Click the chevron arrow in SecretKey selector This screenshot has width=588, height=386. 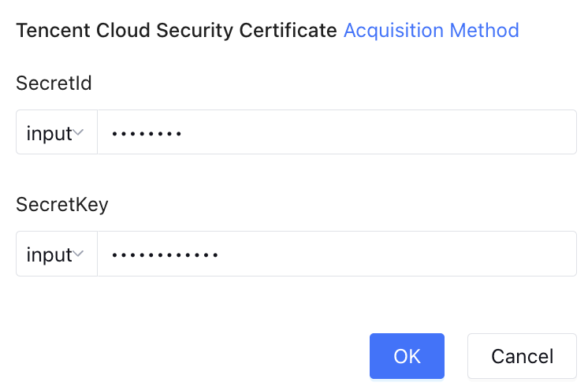click(x=79, y=254)
